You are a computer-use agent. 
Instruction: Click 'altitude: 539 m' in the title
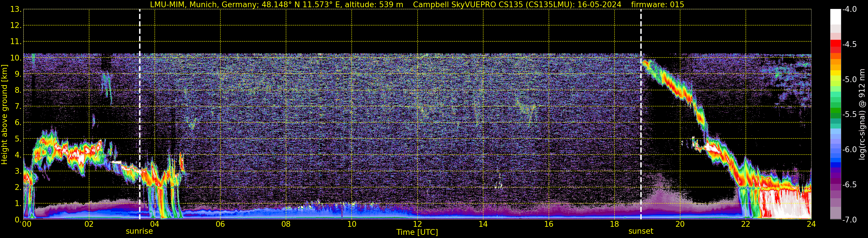click(374, 4)
